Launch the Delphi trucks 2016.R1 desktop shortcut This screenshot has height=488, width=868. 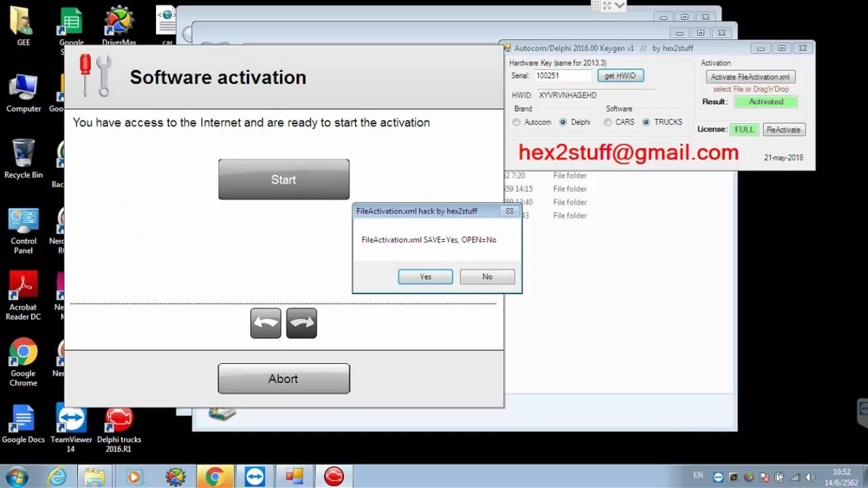click(119, 428)
